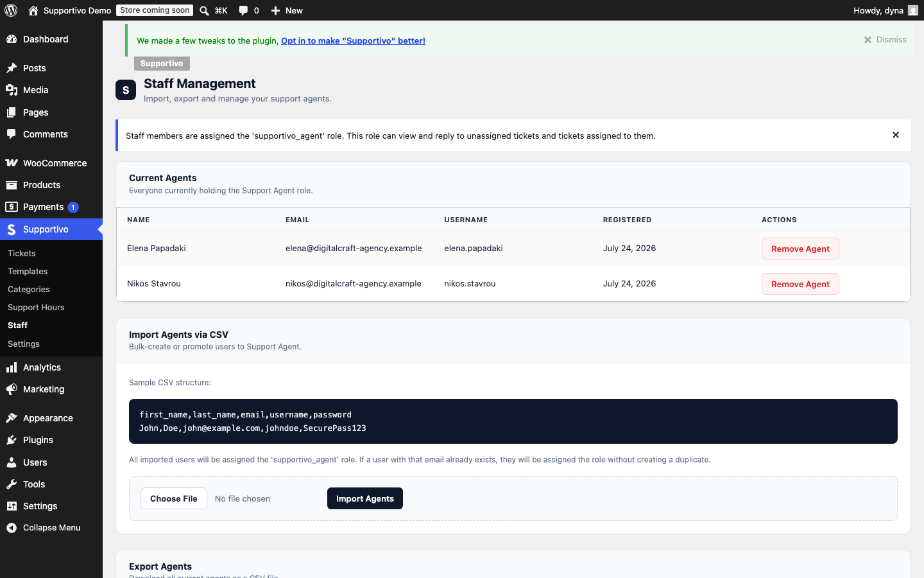924x578 pixels.
Task: Open the Marketing menu label
Action: pos(44,389)
